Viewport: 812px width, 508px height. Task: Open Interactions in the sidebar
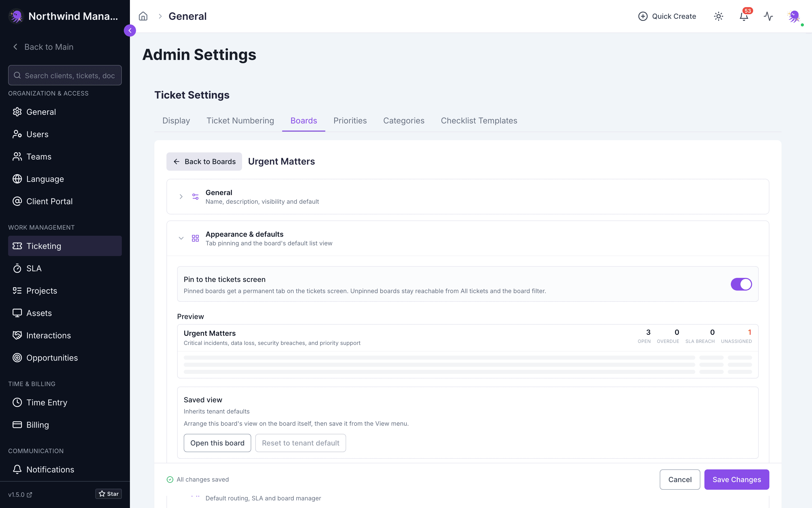[x=65, y=335]
